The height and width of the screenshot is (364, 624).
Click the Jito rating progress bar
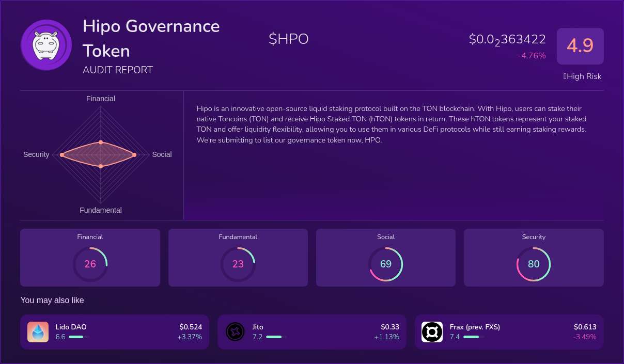(274, 337)
